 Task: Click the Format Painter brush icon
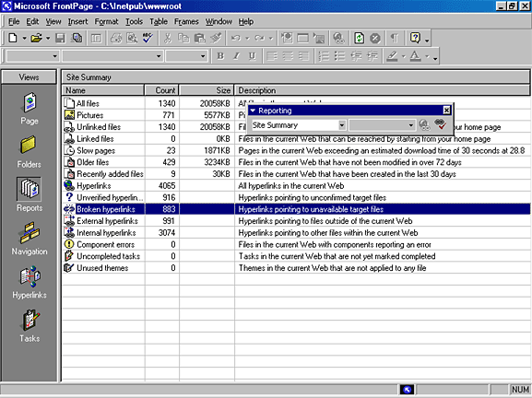tap(216, 38)
